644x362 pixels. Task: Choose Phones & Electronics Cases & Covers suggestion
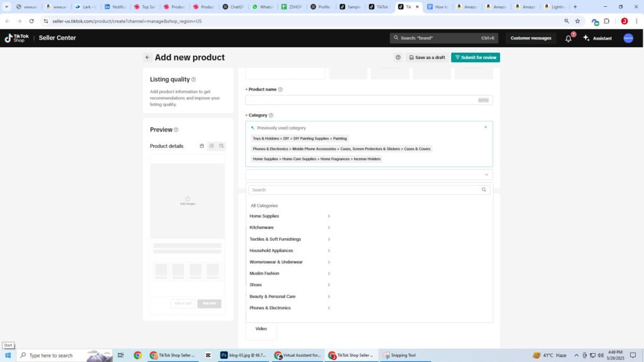click(x=341, y=148)
